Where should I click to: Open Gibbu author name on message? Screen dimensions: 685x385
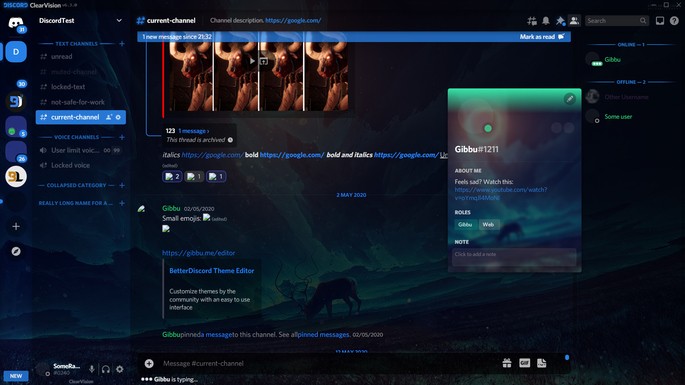(171, 208)
